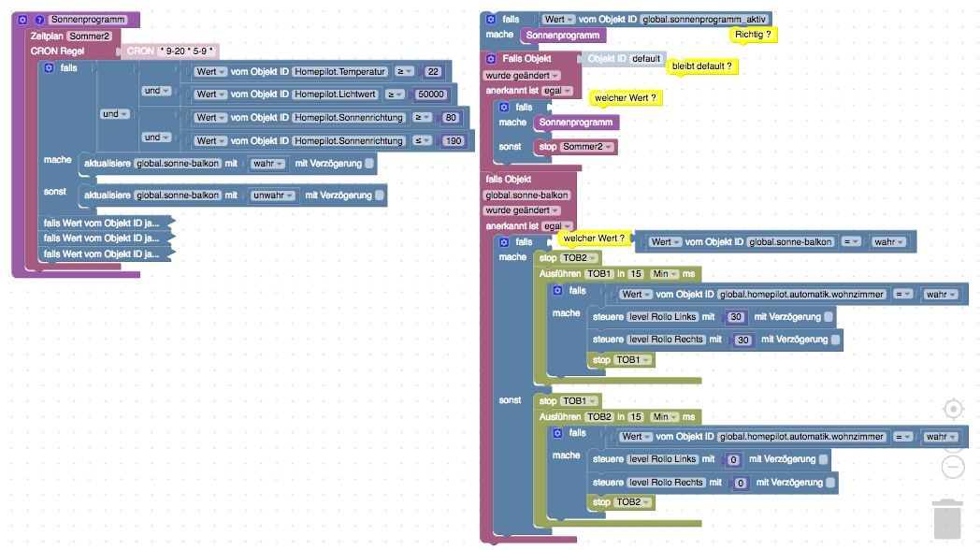980x550 pixels.
Task: Select the Homepilot.Temperatur object ID field
Action: click(x=340, y=72)
